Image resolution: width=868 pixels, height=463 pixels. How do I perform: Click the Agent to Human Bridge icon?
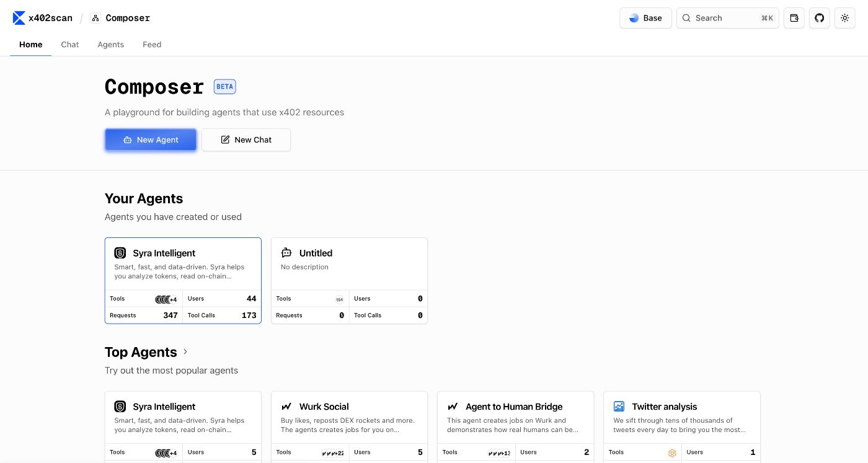pyautogui.click(x=453, y=407)
